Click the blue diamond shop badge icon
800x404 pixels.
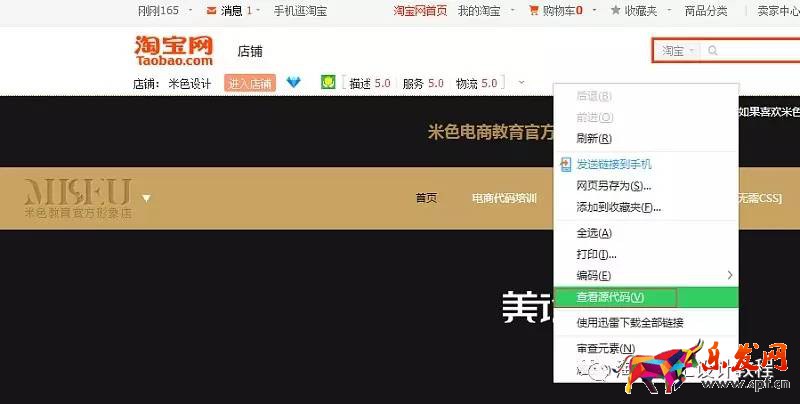(x=293, y=83)
